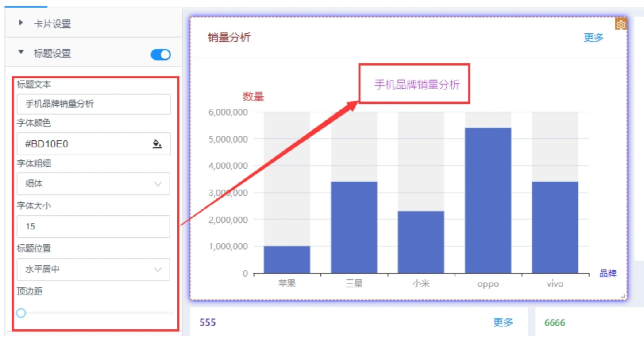Click 更多 link in 销量分析 card
This screenshot has width=644, height=345.
(x=594, y=38)
